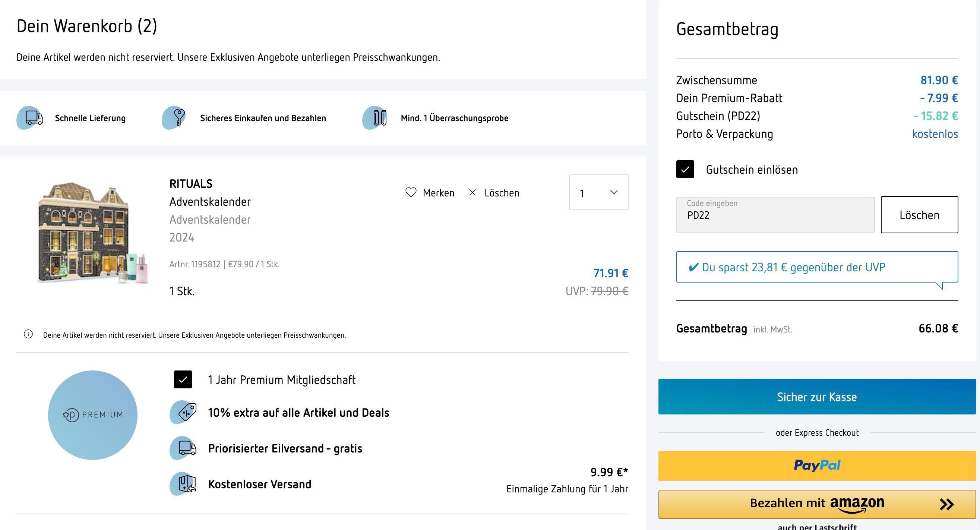Image resolution: width=980 pixels, height=530 pixels.
Task: Click the Kostenloser Versand package icon
Action: click(183, 484)
